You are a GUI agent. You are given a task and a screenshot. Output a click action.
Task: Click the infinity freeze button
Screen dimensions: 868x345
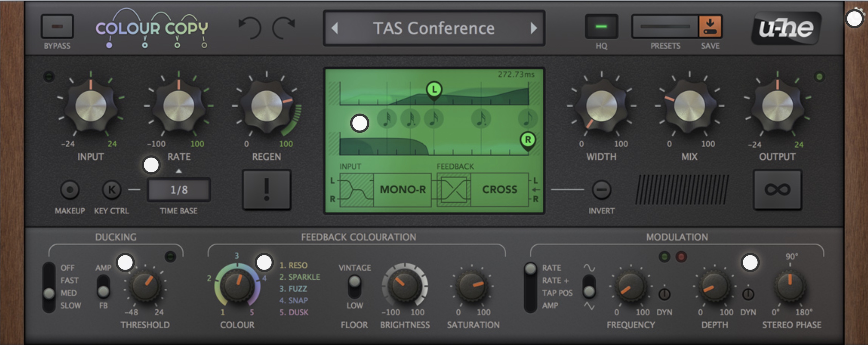tap(777, 190)
